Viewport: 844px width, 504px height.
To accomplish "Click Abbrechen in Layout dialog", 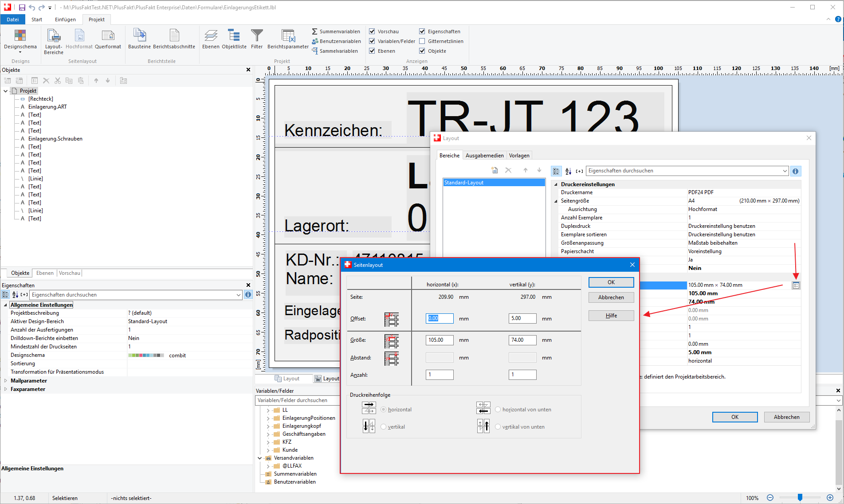I will point(787,417).
